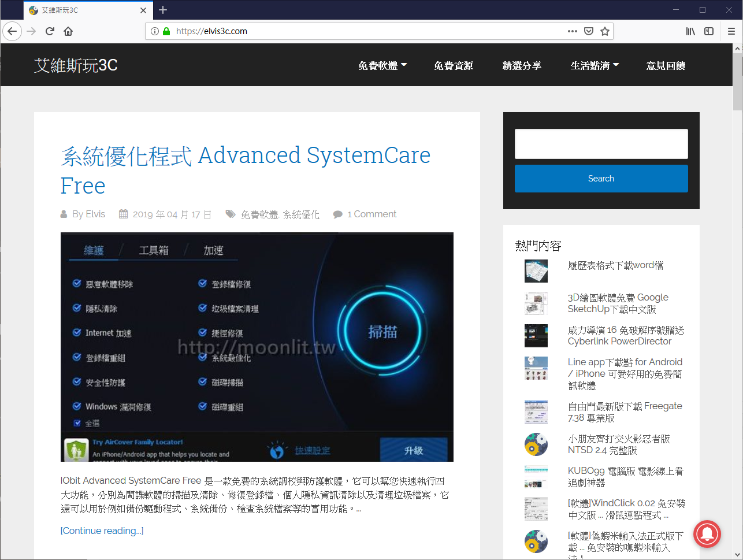Screen dimensions: 743x560
Task: Click the green secure connection padlock
Action: 166,31
